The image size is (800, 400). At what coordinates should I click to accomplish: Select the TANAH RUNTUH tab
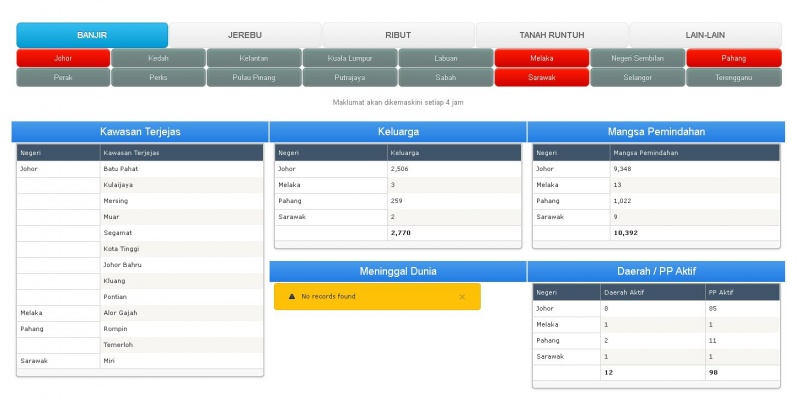[x=552, y=35]
